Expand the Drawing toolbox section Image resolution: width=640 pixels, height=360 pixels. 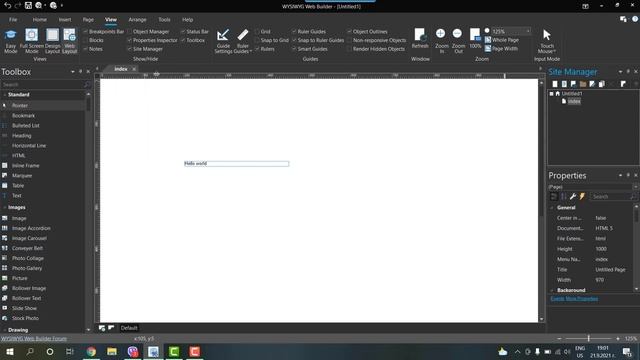tap(4, 330)
